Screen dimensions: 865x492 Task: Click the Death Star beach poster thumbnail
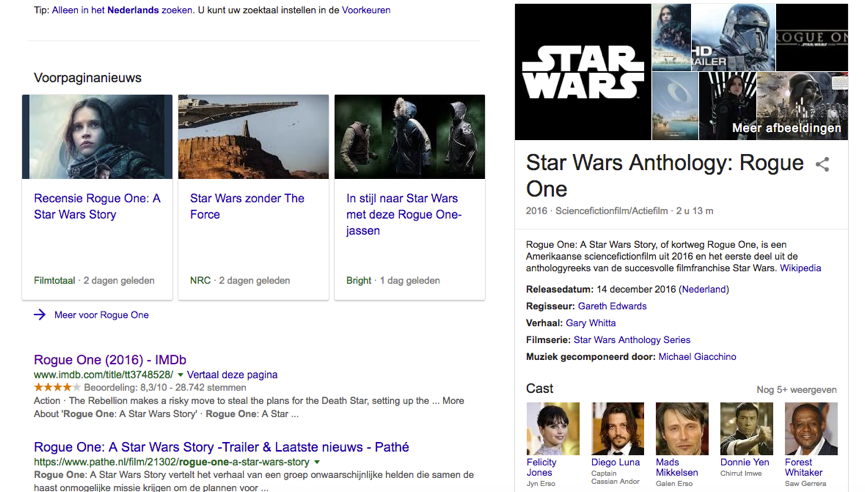675,106
